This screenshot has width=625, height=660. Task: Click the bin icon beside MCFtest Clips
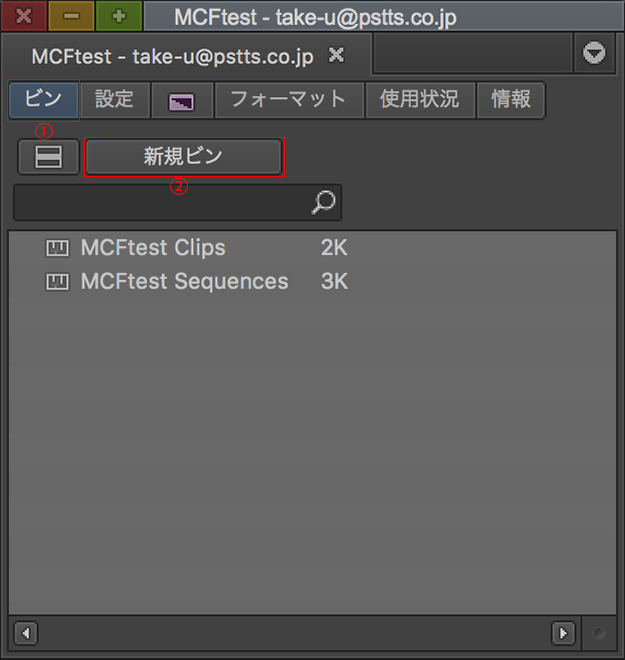coord(58,248)
